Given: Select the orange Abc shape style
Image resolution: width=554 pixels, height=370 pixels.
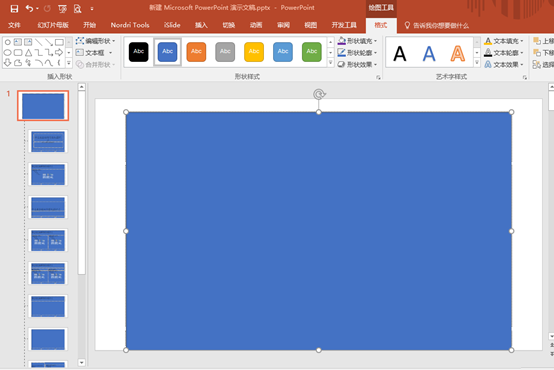Looking at the screenshot, I should [196, 52].
